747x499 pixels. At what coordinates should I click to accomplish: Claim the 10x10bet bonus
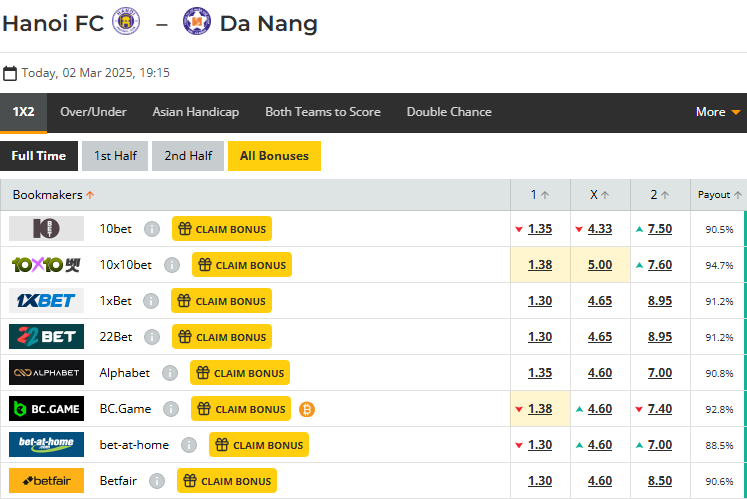pos(241,265)
